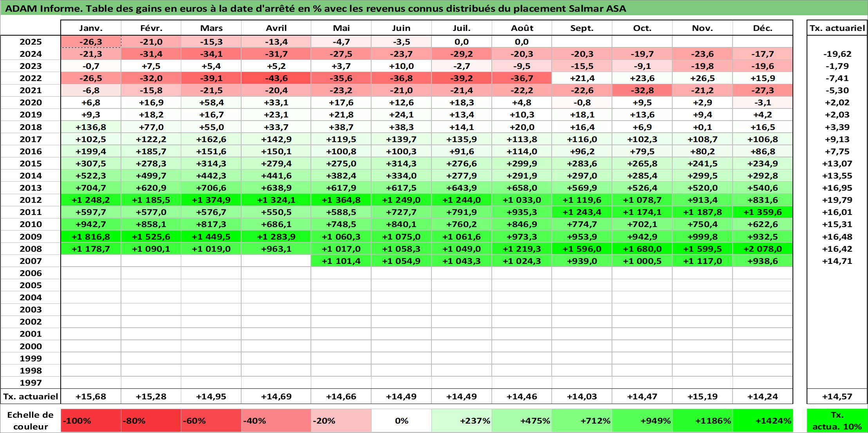Click the cell 0,0 under Juil.

(462, 42)
